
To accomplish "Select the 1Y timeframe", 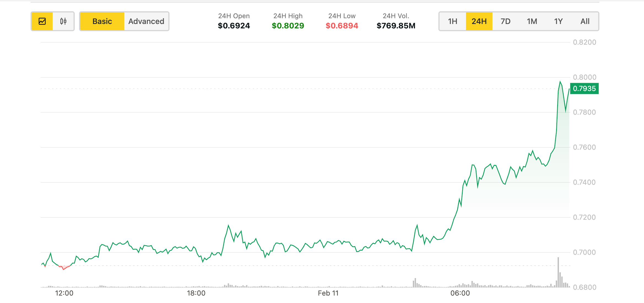I will pyautogui.click(x=558, y=21).
